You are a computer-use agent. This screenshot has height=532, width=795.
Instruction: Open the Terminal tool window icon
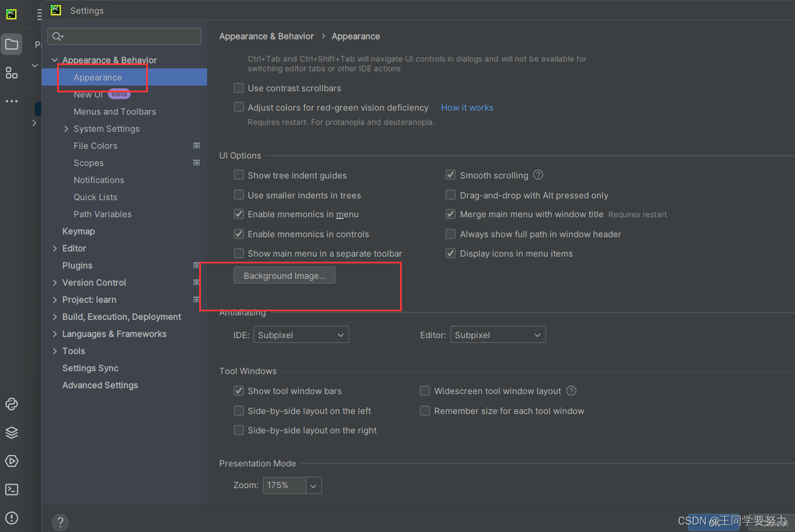(11, 490)
